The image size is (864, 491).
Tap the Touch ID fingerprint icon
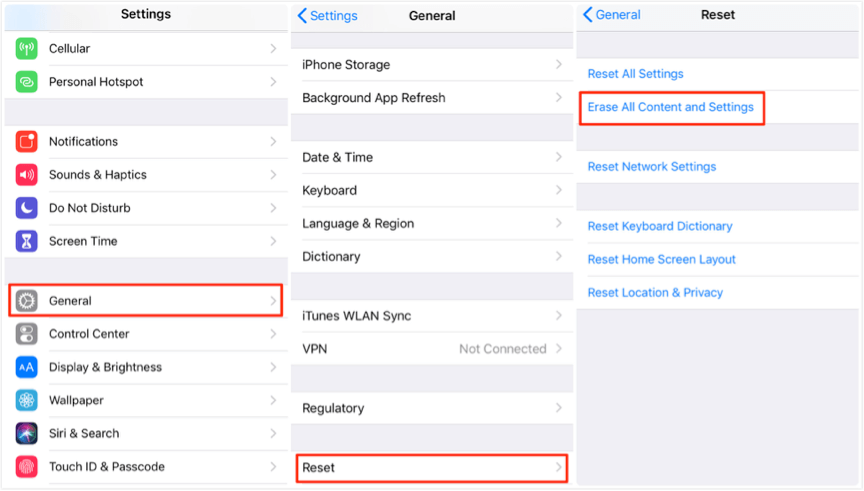point(27,467)
